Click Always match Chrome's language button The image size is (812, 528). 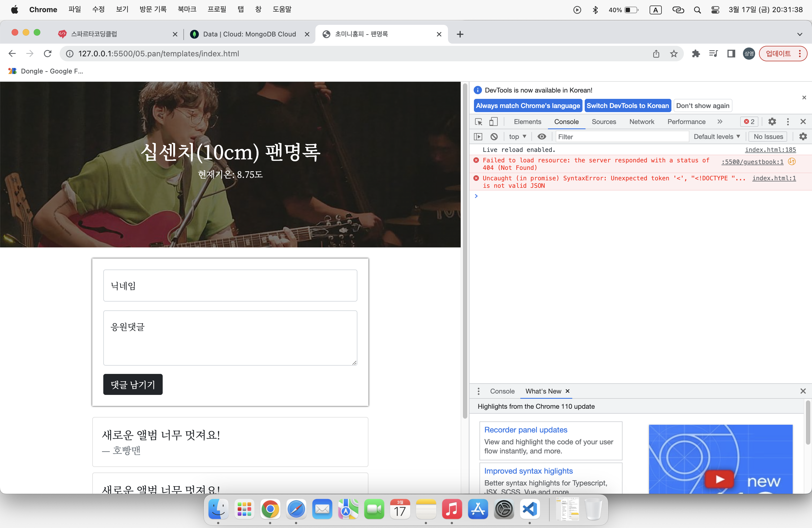528,106
